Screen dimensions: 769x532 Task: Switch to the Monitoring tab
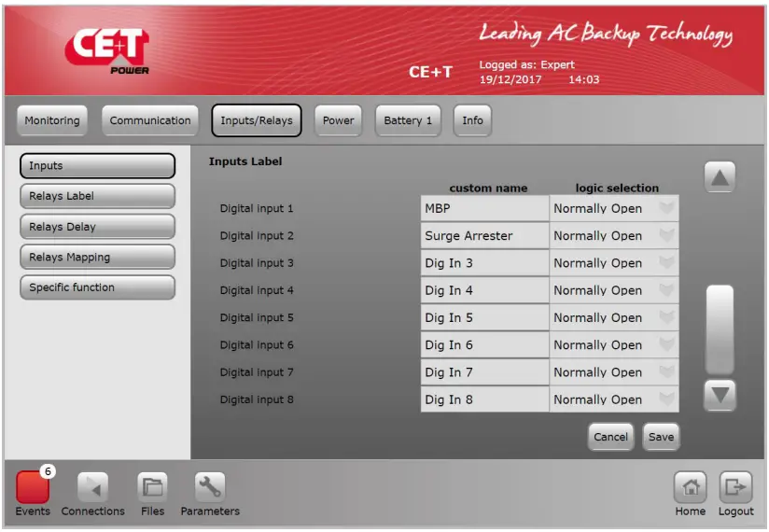pyautogui.click(x=52, y=120)
